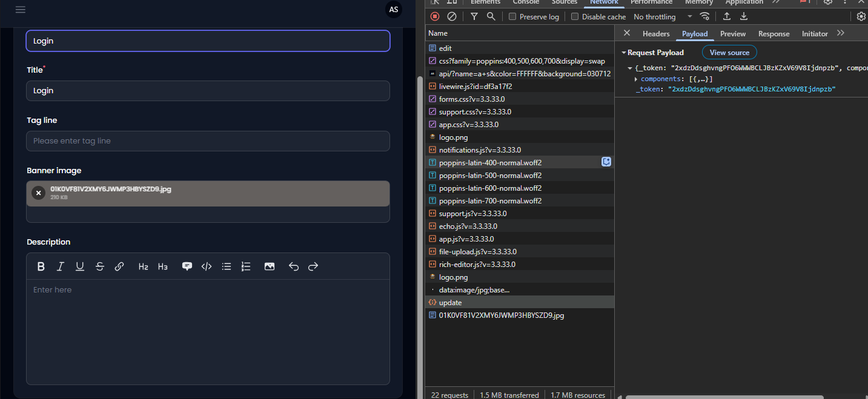Apply strikethrough formatting in Description editor
This screenshot has height=399, width=868.
(100, 266)
